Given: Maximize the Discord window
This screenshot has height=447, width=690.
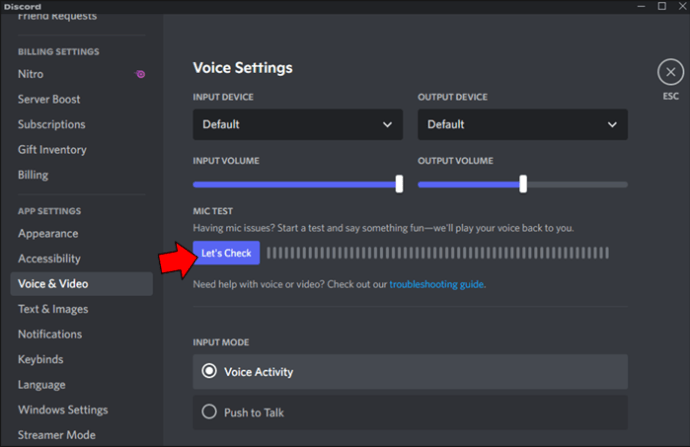Looking at the screenshot, I should point(662,6).
